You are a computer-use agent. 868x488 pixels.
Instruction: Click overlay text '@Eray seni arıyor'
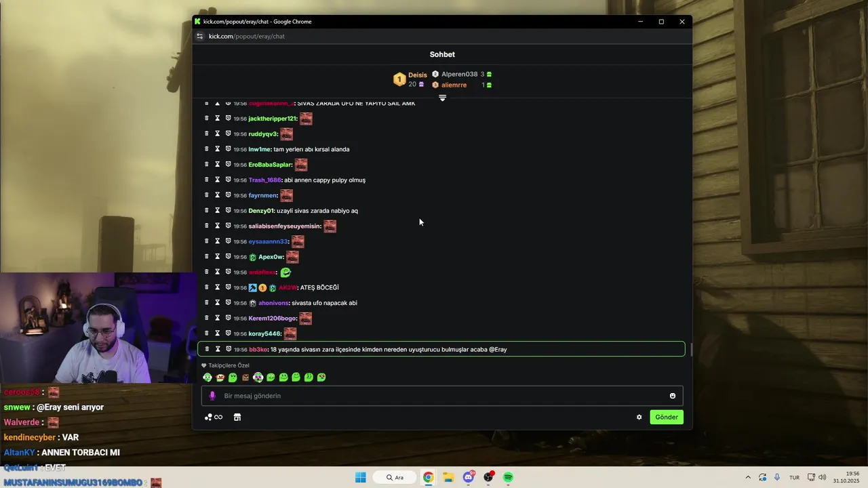[70, 407]
